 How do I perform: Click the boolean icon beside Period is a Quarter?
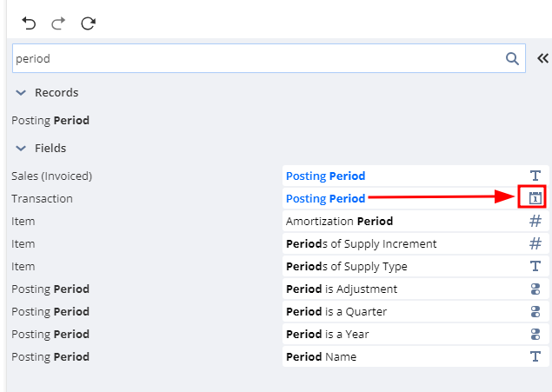pos(535,311)
